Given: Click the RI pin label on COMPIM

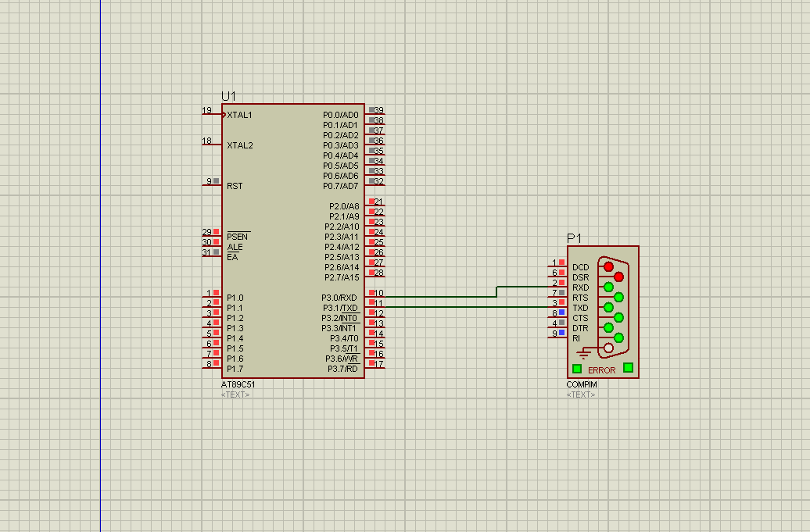Looking at the screenshot, I should (x=576, y=338).
